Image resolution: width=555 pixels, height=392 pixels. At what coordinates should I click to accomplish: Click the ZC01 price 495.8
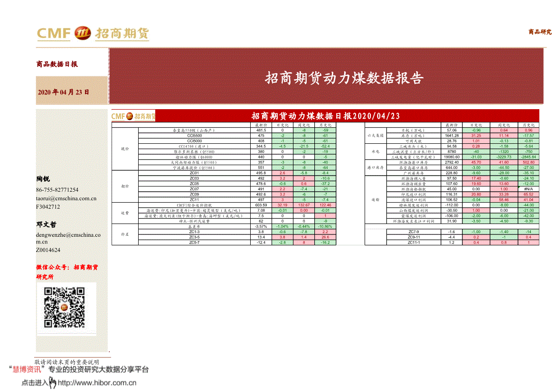[261, 173]
